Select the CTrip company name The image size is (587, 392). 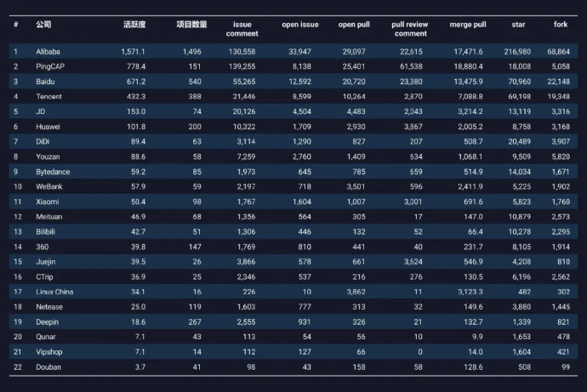click(x=44, y=277)
